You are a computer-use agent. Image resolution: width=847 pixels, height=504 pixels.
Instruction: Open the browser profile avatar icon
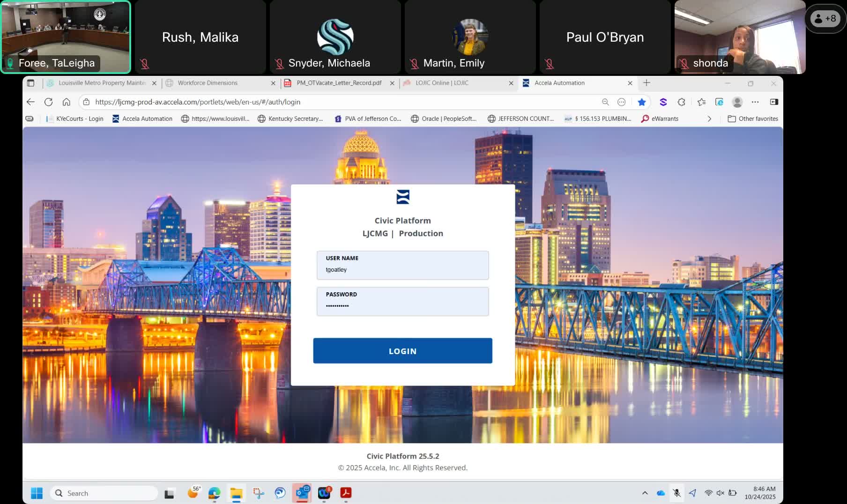(737, 102)
